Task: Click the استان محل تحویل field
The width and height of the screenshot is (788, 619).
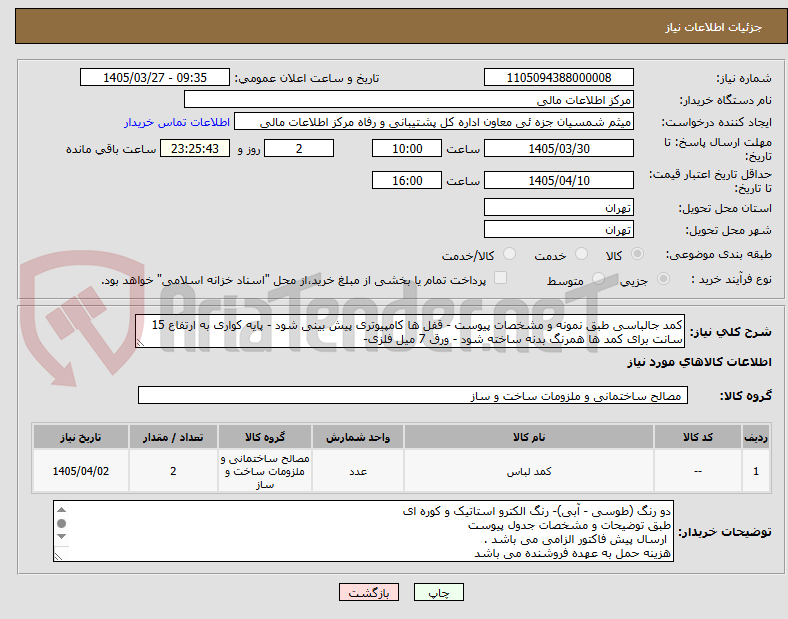Action: point(559,207)
